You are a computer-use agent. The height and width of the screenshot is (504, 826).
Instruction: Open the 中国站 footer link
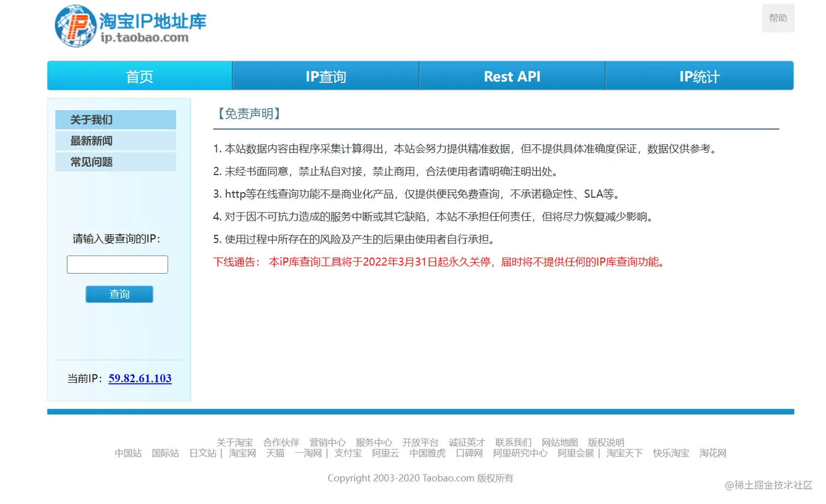(x=128, y=453)
